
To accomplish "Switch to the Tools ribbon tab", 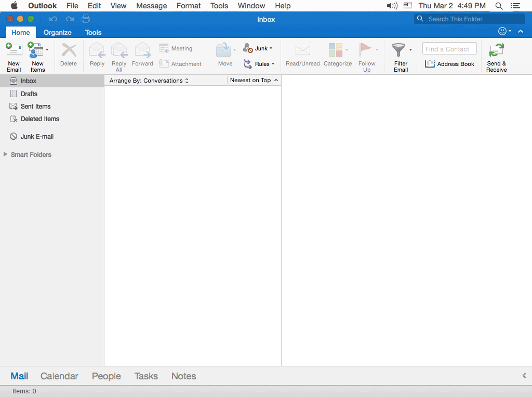I will (x=94, y=32).
